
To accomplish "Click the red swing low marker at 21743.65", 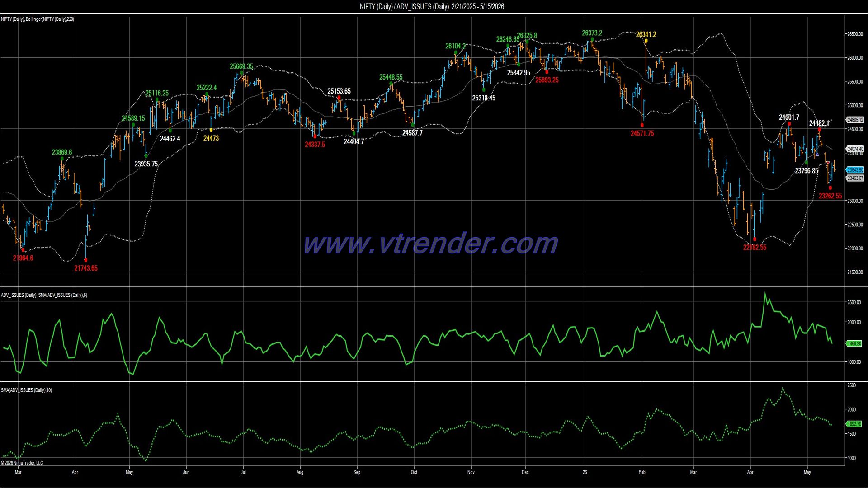I will coord(86,260).
